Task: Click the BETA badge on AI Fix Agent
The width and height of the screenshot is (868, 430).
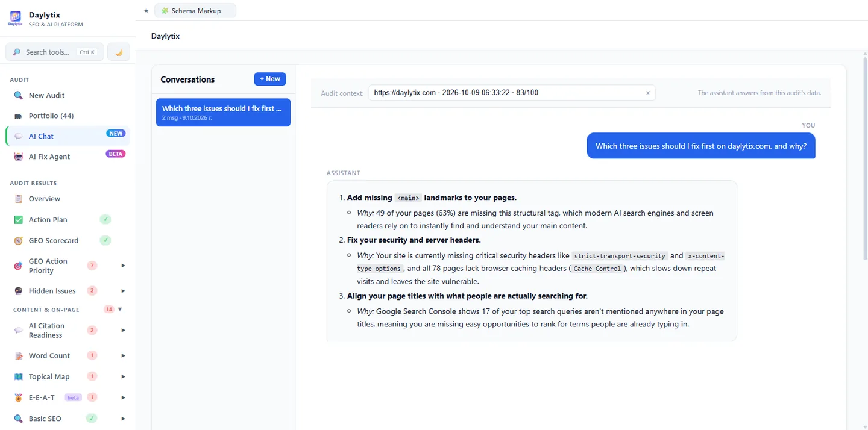Action: [x=116, y=154]
